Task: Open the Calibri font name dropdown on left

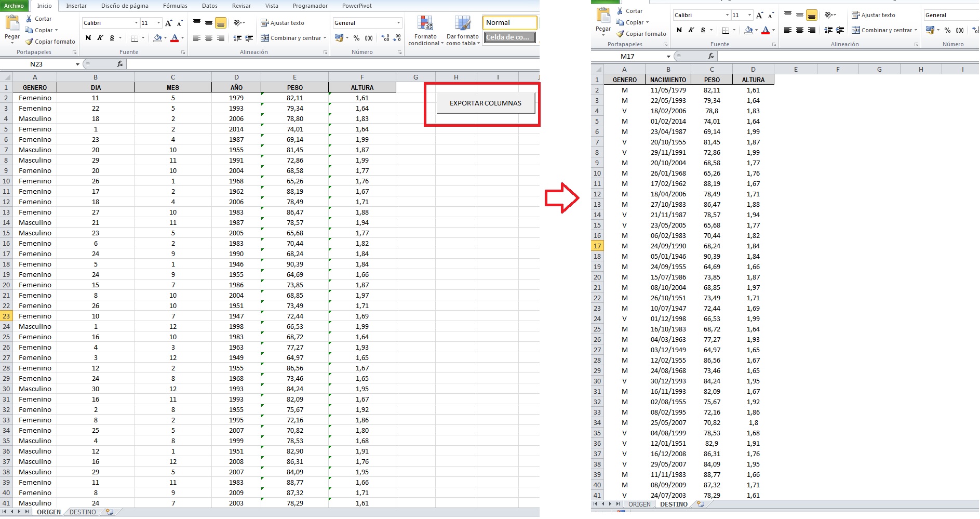Action: coord(136,23)
